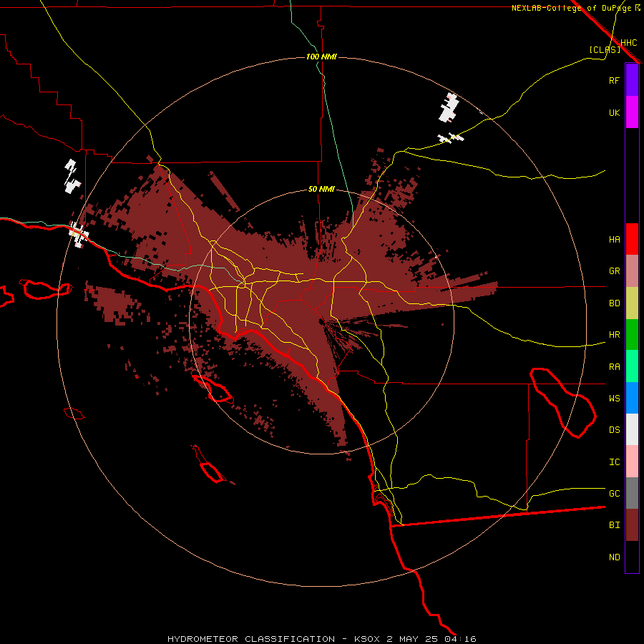This screenshot has width=644, height=644.
Task: Click the brown BI legend swatch
Action: click(632, 525)
